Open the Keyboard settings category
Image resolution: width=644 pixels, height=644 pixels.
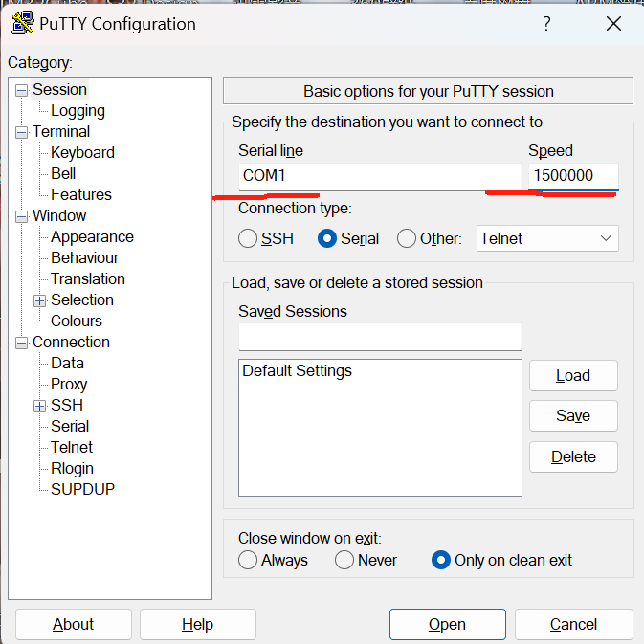coord(82,153)
